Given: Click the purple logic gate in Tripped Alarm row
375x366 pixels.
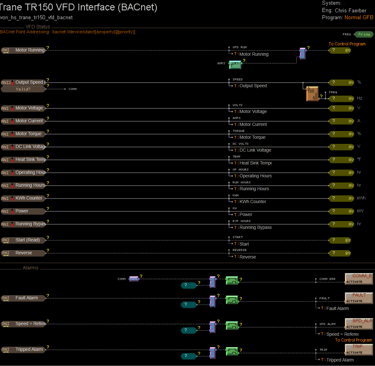Looking at the screenshot, I should tap(213, 353).
